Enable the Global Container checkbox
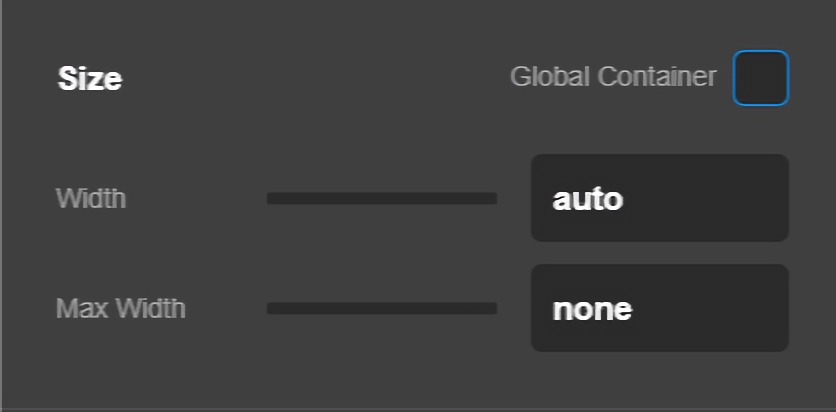Viewport: 836px width, 412px height. pos(760,78)
